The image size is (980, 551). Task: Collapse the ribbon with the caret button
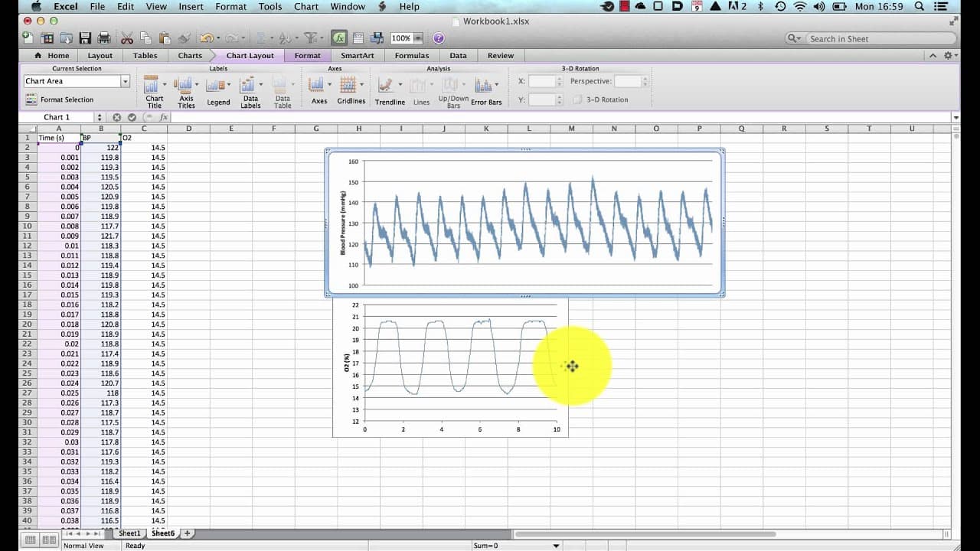pyautogui.click(x=933, y=55)
